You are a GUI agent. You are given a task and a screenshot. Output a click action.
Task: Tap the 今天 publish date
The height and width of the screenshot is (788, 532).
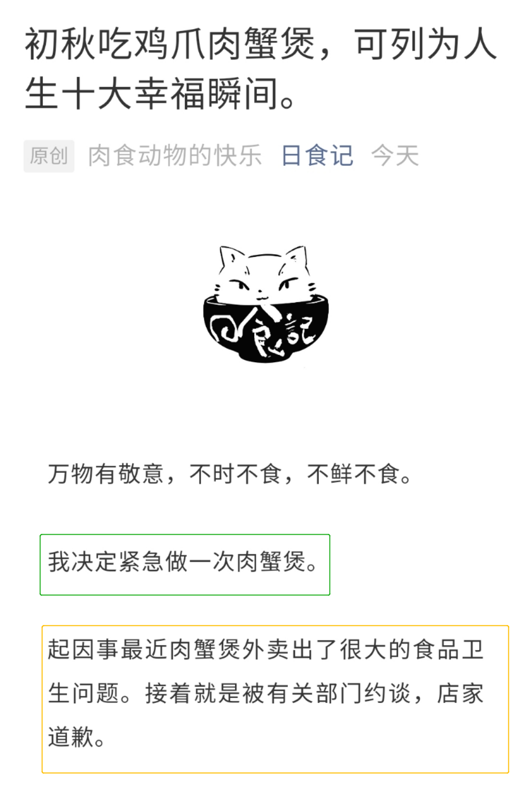click(x=395, y=156)
